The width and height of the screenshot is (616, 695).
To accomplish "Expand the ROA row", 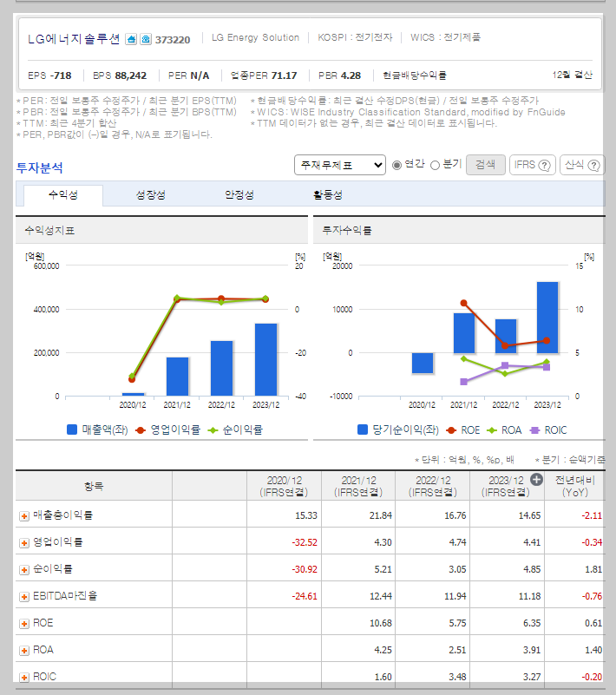I will 24,651.
